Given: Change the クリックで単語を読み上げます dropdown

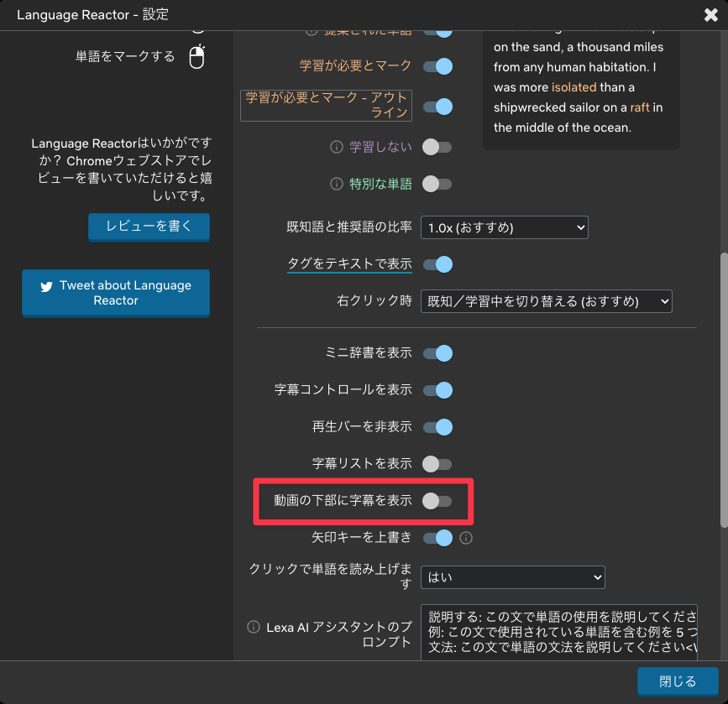Looking at the screenshot, I should (512, 577).
